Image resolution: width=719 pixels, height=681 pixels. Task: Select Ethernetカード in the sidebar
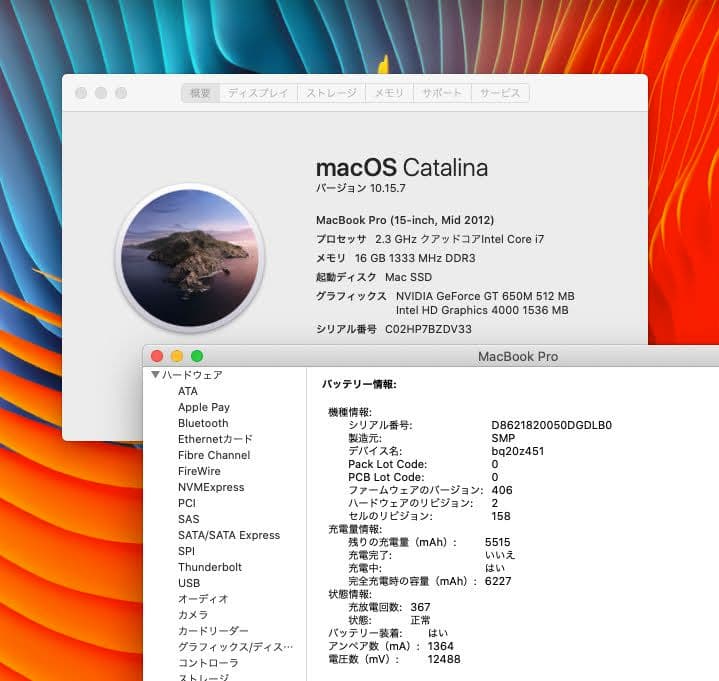click(x=215, y=439)
